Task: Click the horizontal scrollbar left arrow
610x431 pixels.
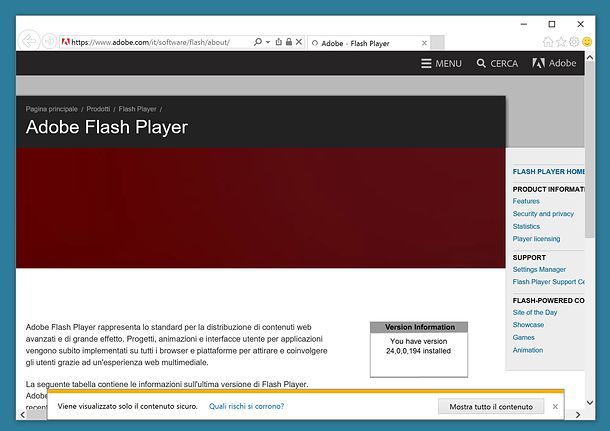Action: pos(23,415)
